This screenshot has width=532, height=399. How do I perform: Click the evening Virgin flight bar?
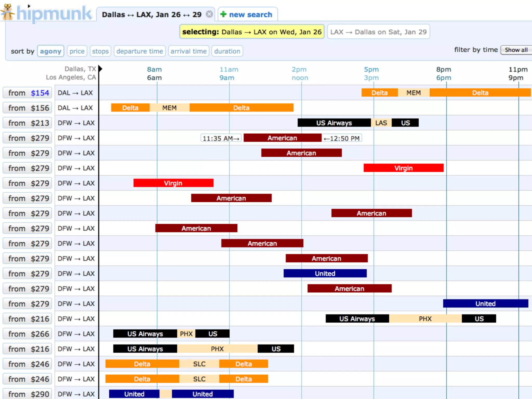pyautogui.click(x=403, y=168)
